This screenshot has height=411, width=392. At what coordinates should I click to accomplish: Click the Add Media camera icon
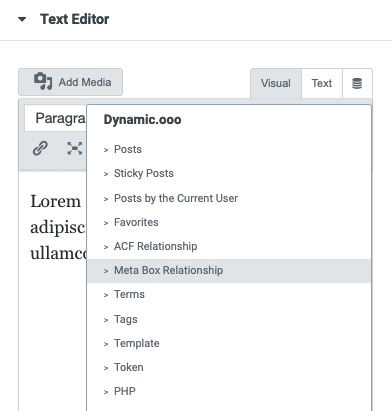[43, 81]
